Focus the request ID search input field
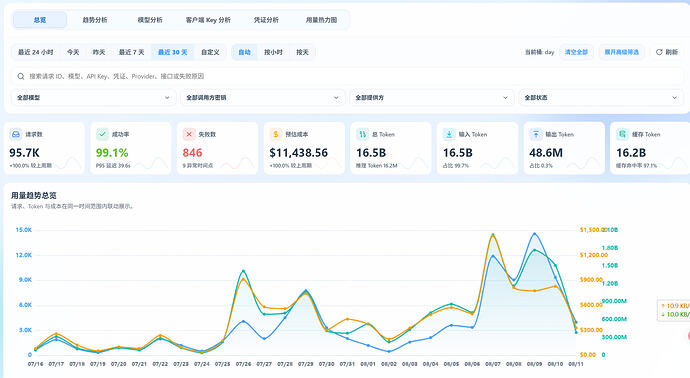This screenshot has width=690, height=378. click(x=347, y=77)
